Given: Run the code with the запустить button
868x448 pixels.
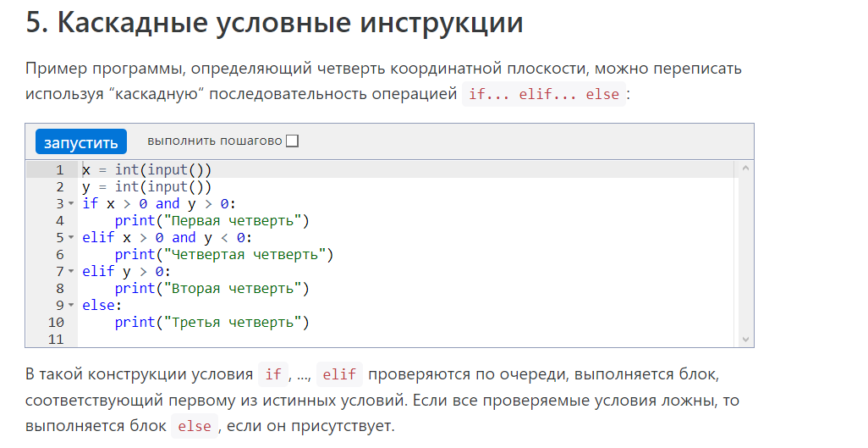Looking at the screenshot, I should (x=81, y=142).
